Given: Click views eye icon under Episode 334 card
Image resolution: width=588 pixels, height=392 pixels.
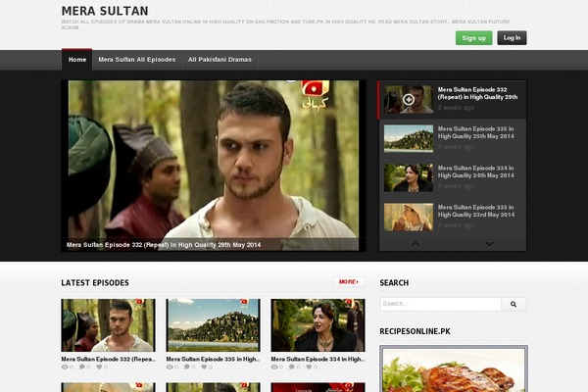Looking at the screenshot, I should [274, 367].
